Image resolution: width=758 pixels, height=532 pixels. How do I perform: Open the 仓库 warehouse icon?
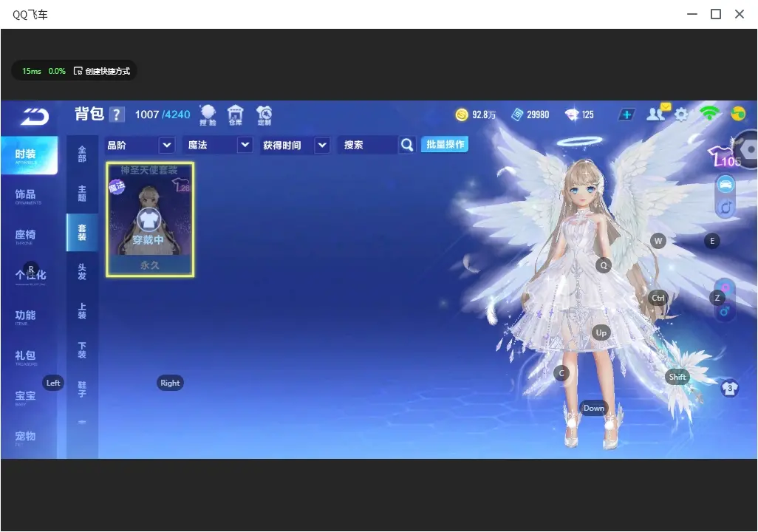[x=236, y=115]
